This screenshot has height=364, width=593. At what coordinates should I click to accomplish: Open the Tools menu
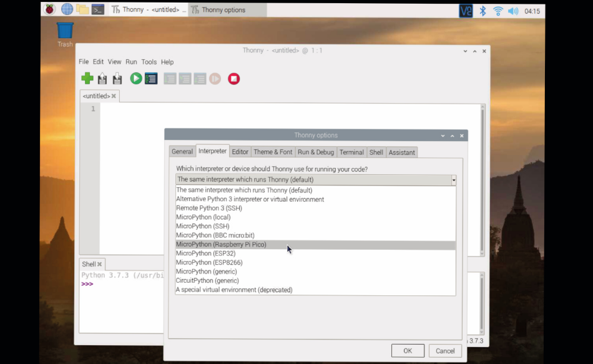click(149, 62)
